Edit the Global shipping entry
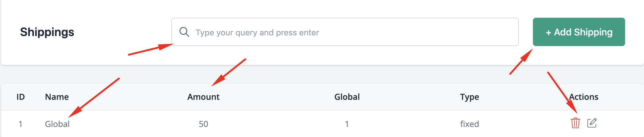This screenshot has height=137, width=644. 592,123
